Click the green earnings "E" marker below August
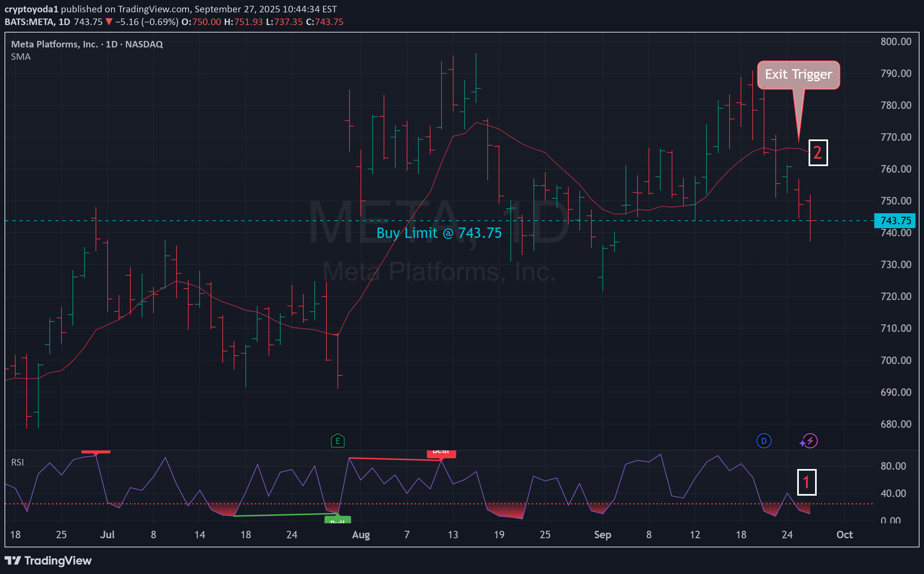 coord(337,441)
